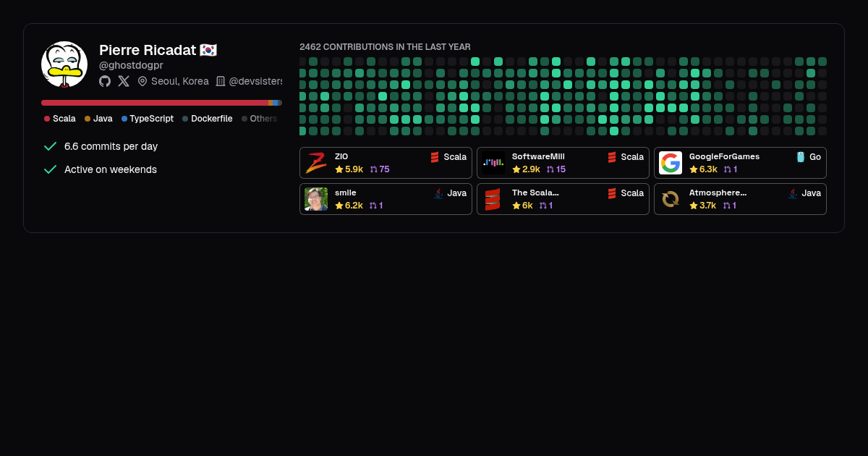Screen dimensions: 868x456
Task: Click the 75 pull requests count on ZIO
Action: [x=384, y=169]
